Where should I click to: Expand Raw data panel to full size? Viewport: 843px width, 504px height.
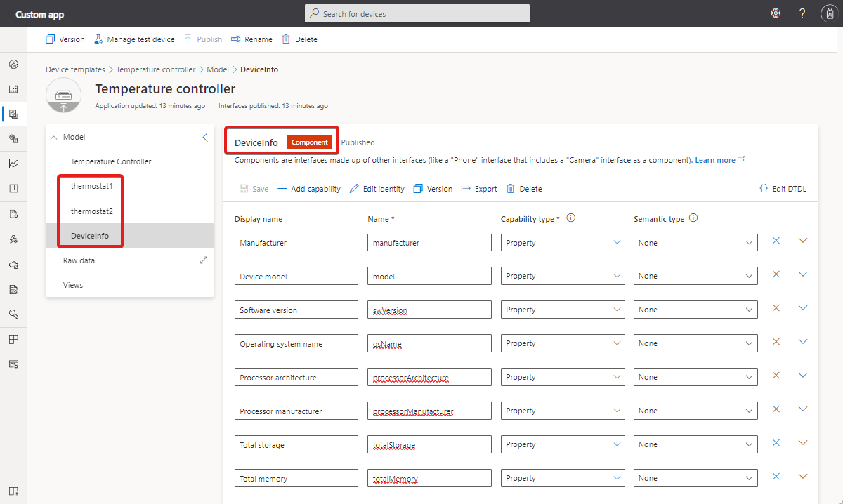tap(204, 260)
